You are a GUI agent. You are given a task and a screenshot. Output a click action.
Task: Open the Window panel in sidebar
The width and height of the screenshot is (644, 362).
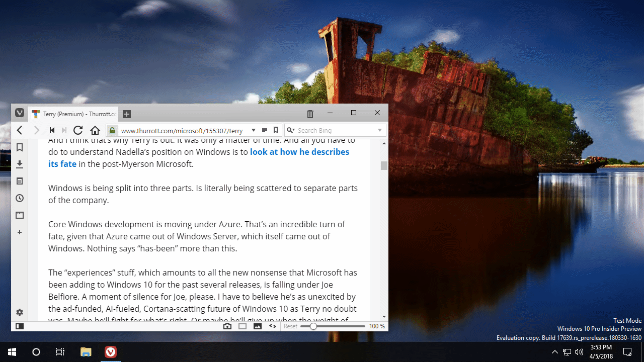coord(19,215)
